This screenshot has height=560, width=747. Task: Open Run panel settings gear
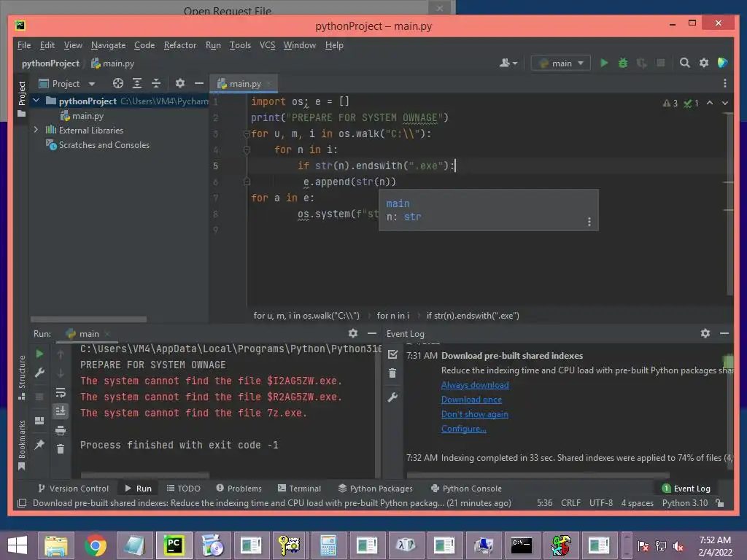352,333
